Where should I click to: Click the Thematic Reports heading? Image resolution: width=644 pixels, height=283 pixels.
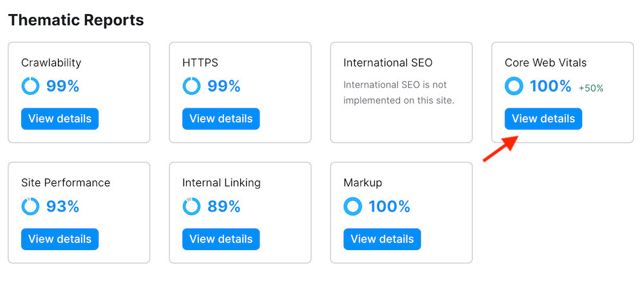pos(75,20)
